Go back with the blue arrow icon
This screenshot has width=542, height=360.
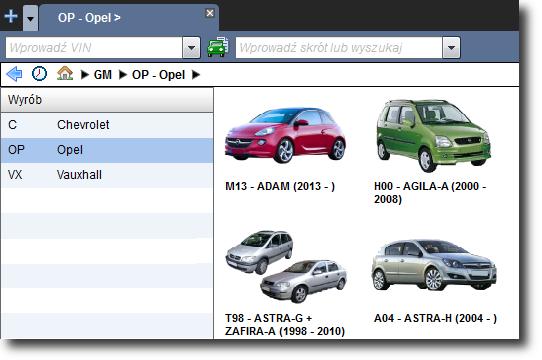click(15, 74)
